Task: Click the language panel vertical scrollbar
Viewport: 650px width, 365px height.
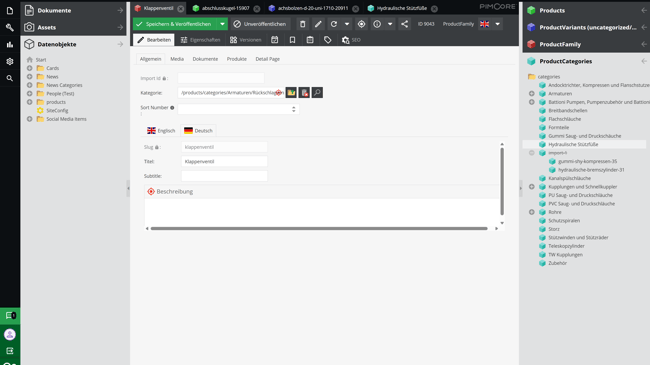Action: [502, 181]
